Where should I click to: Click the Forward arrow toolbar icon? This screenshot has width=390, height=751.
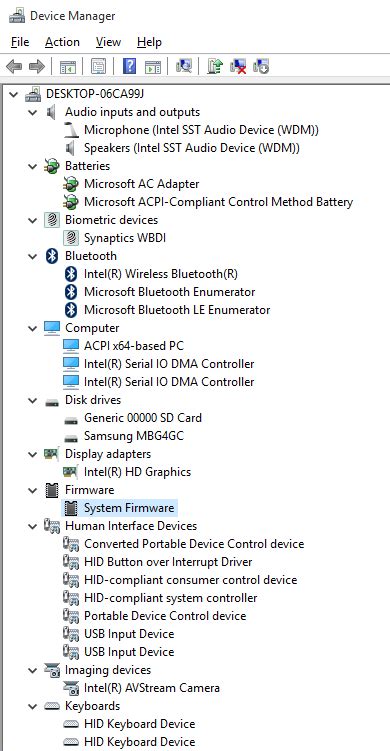(37, 66)
